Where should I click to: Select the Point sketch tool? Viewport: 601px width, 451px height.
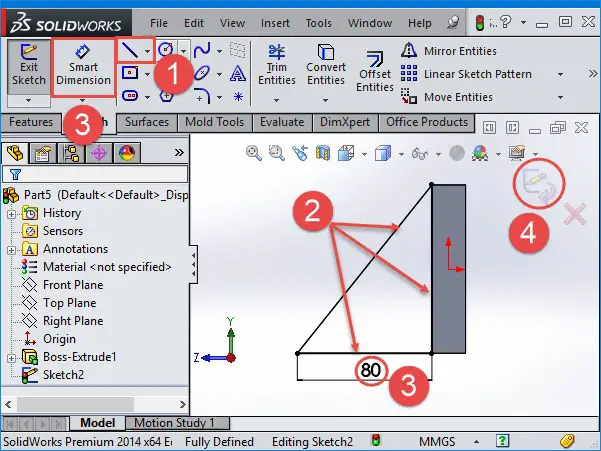[x=238, y=96]
